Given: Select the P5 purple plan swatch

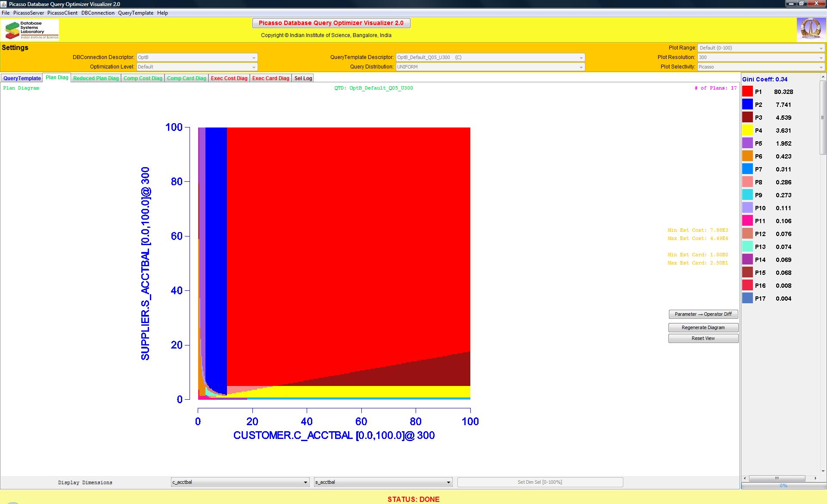Looking at the screenshot, I should click(x=747, y=143).
